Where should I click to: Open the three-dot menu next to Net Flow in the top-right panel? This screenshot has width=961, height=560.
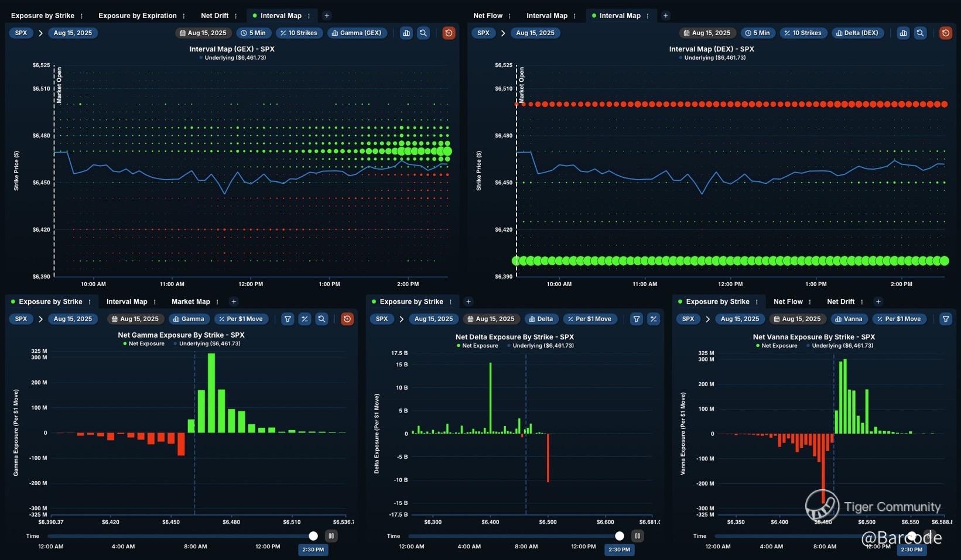click(509, 16)
